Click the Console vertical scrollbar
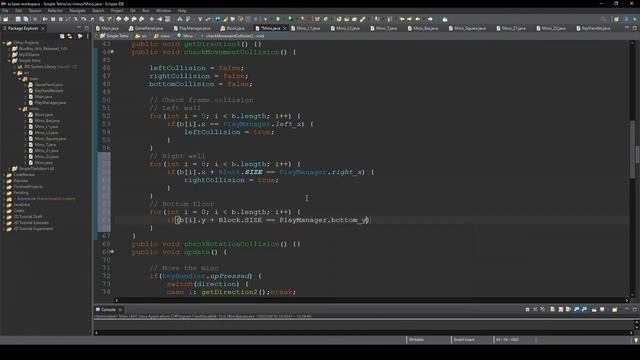The height and width of the screenshot is (360, 640). pyautogui.click(x=636, y=324)
